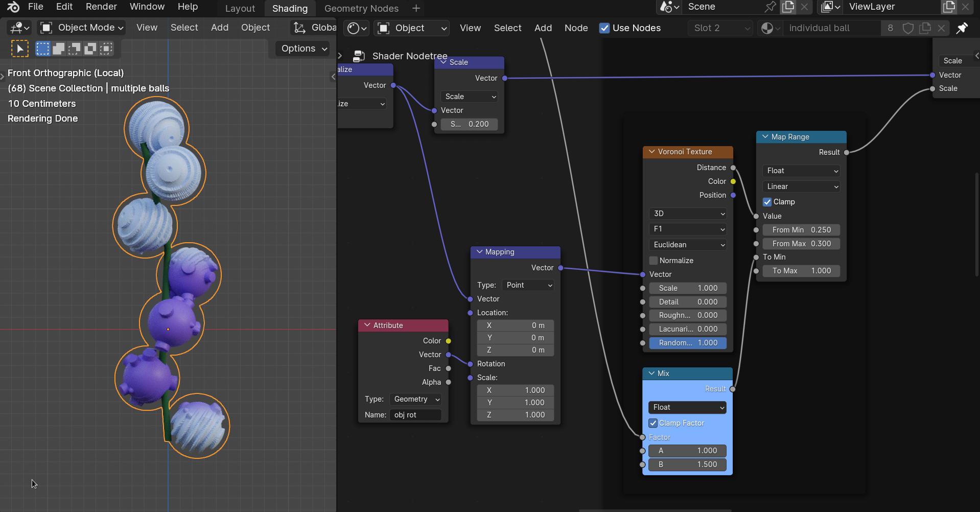The height and width of the screenshot is (512, 980).
Task: Open the editor type selector icon
Action: click(x=19, y=28)
